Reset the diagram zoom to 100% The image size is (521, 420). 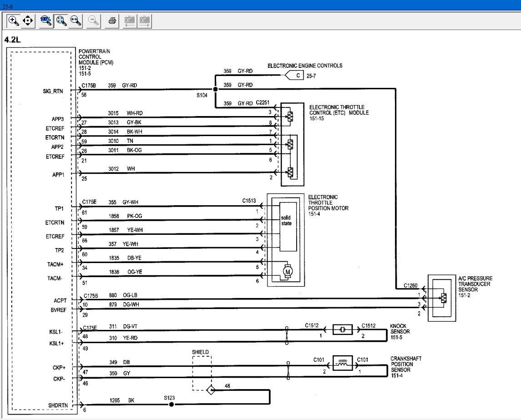point(46,20)
